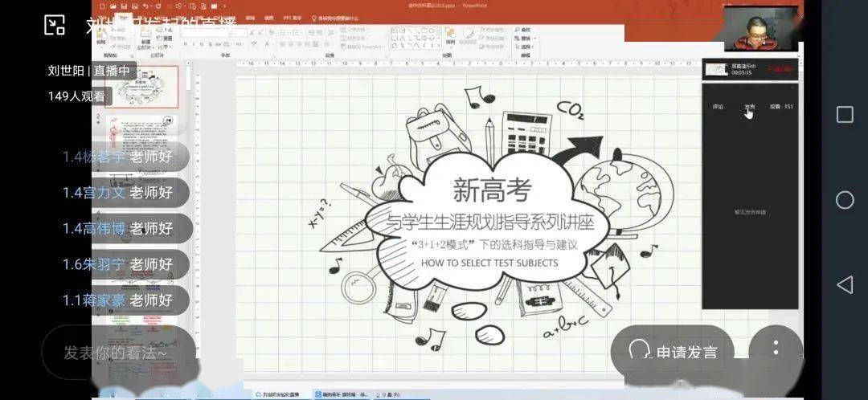Click the New document icon in the quick access toolbar
This screenshot has width=868, height=400.
pyautogui.click(x=102, y=6)
